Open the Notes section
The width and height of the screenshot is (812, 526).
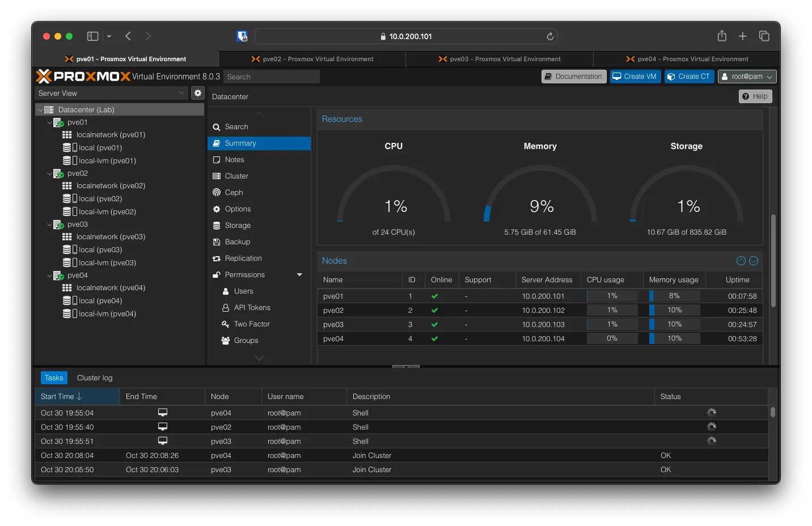click(259, 160)
